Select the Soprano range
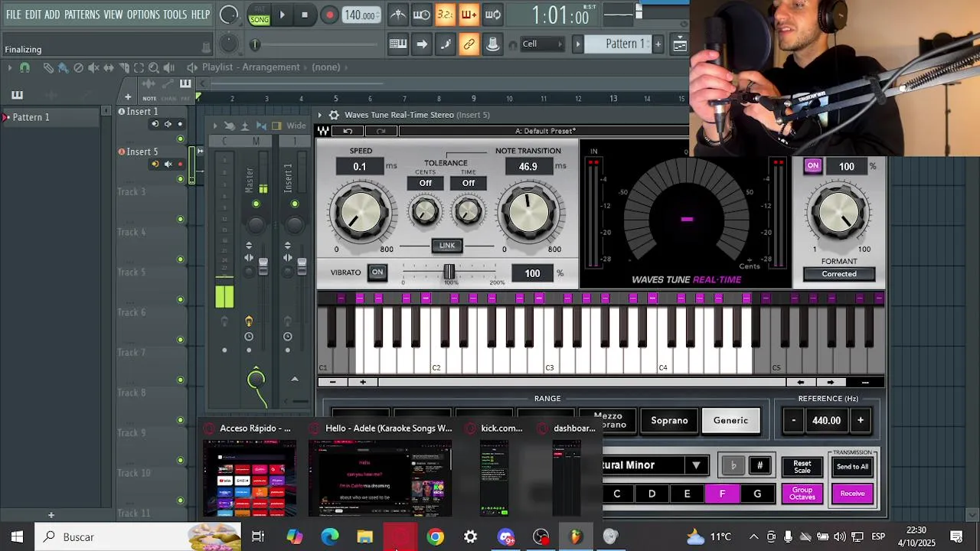The height and width of the screenshot is (551, 980). [x=669, y=420]
